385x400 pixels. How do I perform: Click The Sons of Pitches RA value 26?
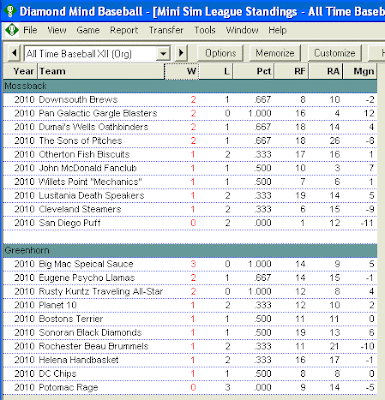click(334, 141)
